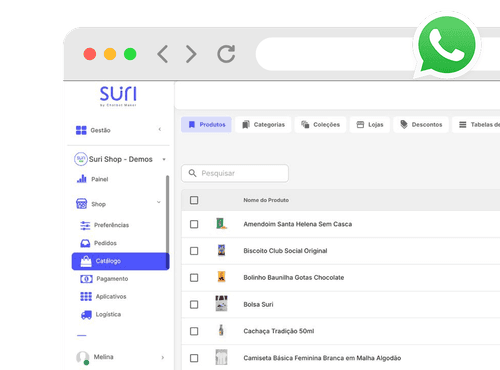Click the Gestão grid icon
Viewport: 500px width, 370px height.
point(81,130)
